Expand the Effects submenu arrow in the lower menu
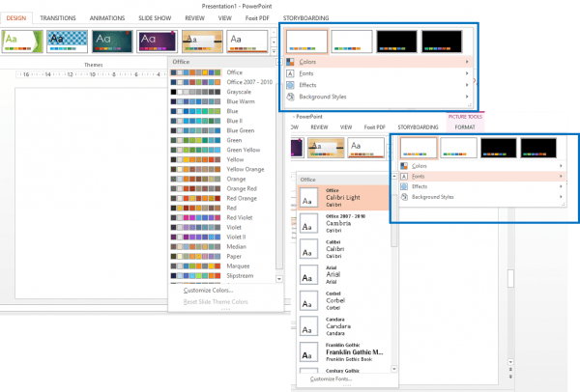 pyautogui.click(x=562, y=186)
